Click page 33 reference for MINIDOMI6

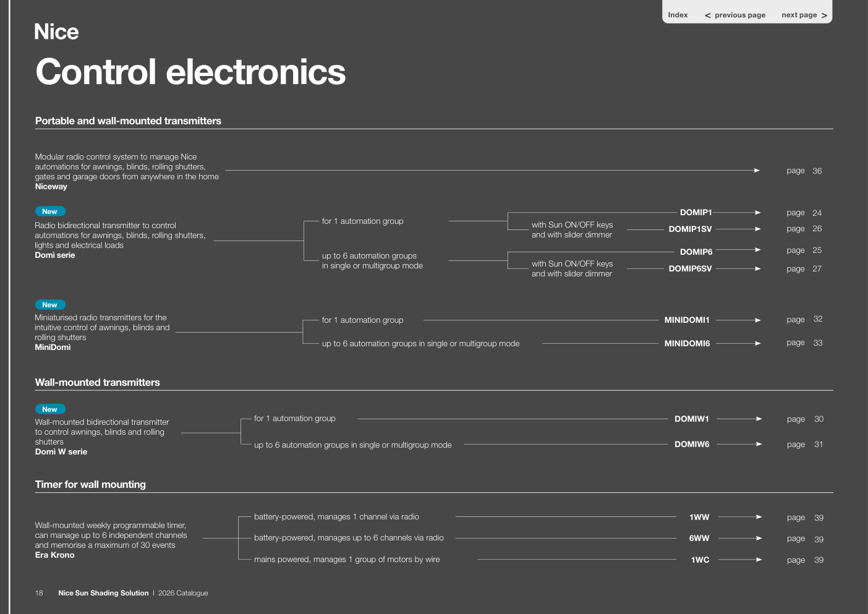[x=804, y=343]
